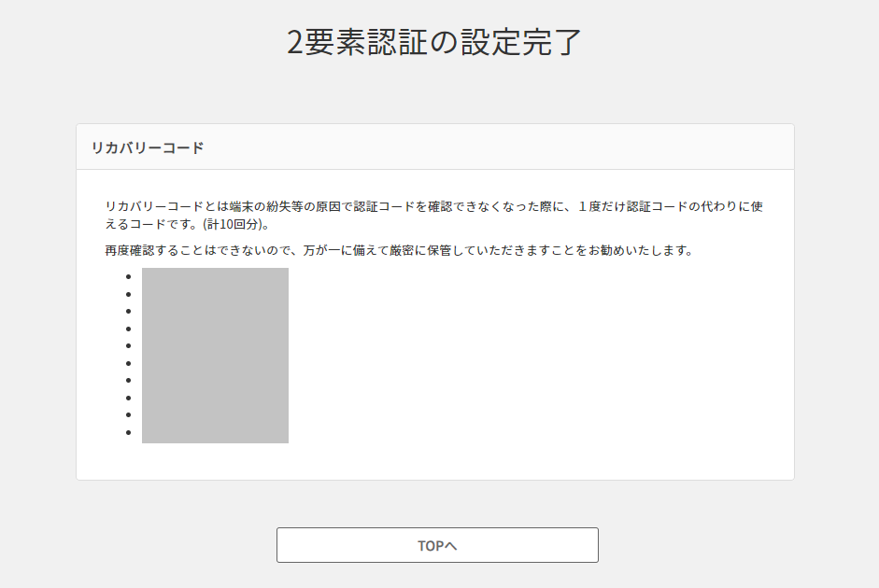Click the masked recovery code block
This screenshot has height=588, width=879.
[x=215, y=357]
